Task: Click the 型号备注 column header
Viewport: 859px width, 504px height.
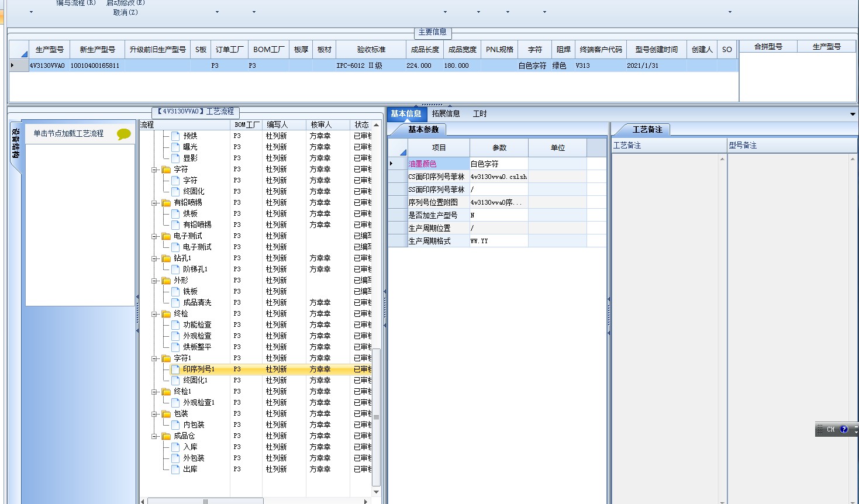Action: point(792,146)
